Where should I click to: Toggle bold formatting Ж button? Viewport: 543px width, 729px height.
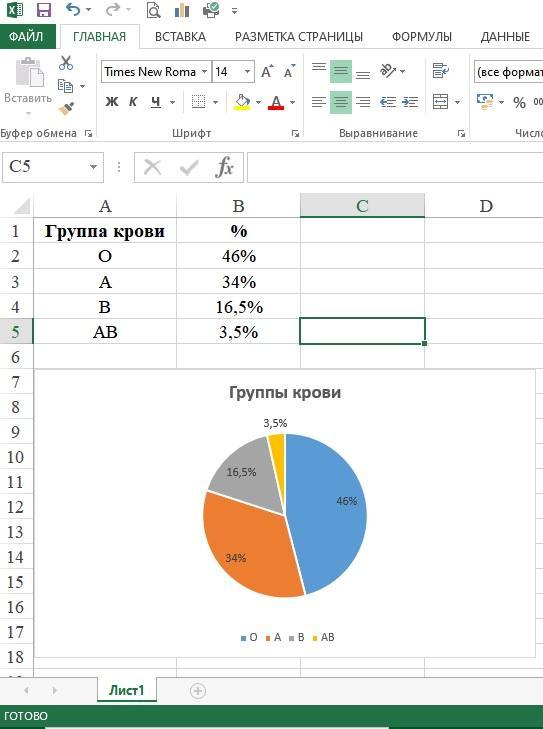click(x=112, y=101)
